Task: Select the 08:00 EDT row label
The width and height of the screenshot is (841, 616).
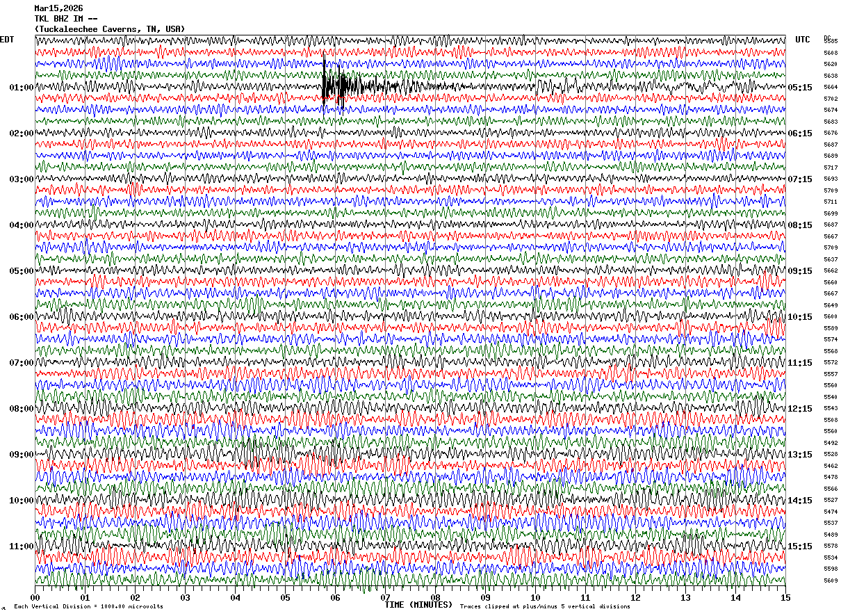Action: [x=22, y=409]
